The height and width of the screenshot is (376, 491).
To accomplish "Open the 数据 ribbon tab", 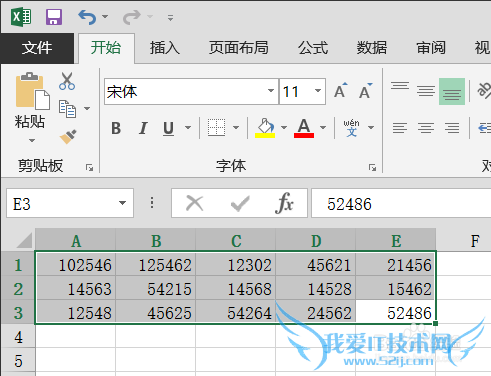I will (372, 48).
